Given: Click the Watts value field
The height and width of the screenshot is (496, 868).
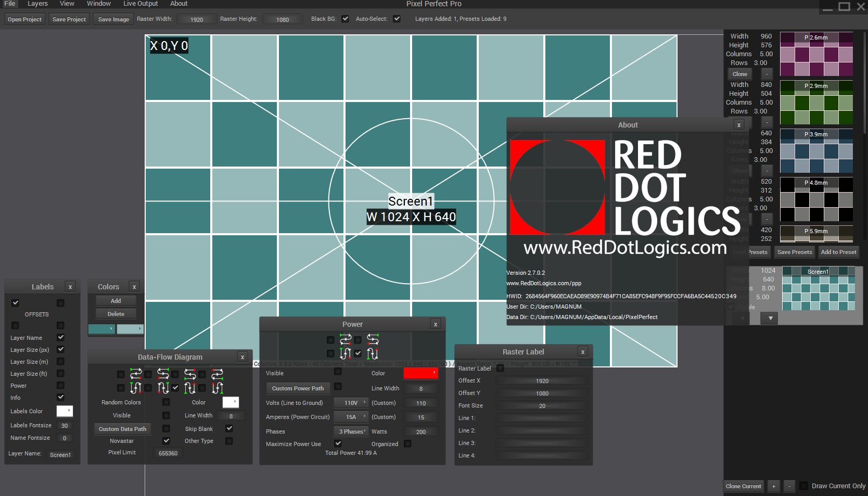Looking at the screenshot, I should (x=421, y=431).
